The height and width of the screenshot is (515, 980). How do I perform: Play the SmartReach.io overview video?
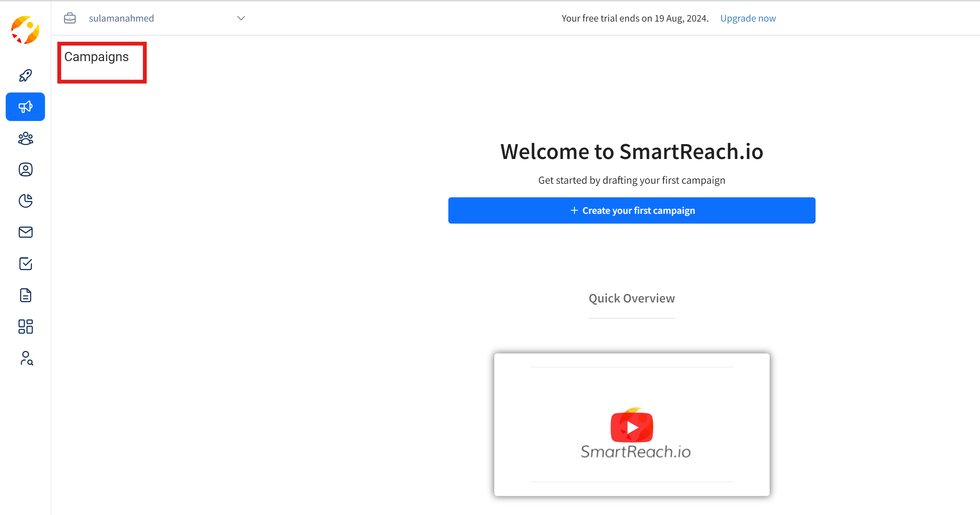coord(631,427)
